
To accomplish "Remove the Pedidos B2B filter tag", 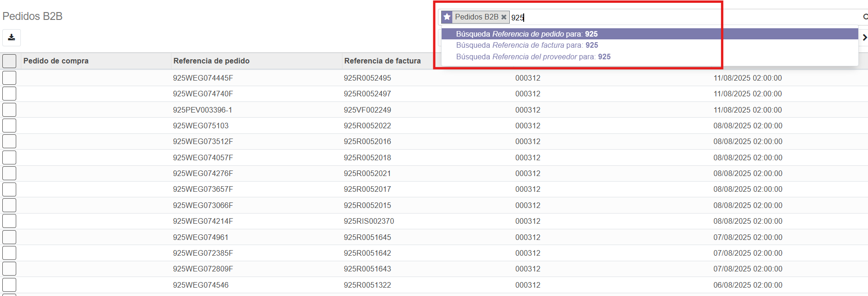I will coord(504,17).
